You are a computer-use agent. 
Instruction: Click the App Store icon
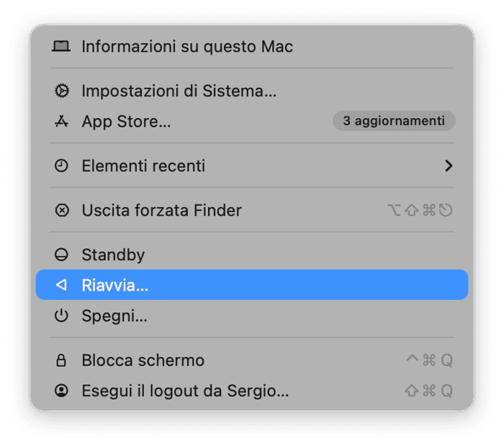(x=62, y=122)
